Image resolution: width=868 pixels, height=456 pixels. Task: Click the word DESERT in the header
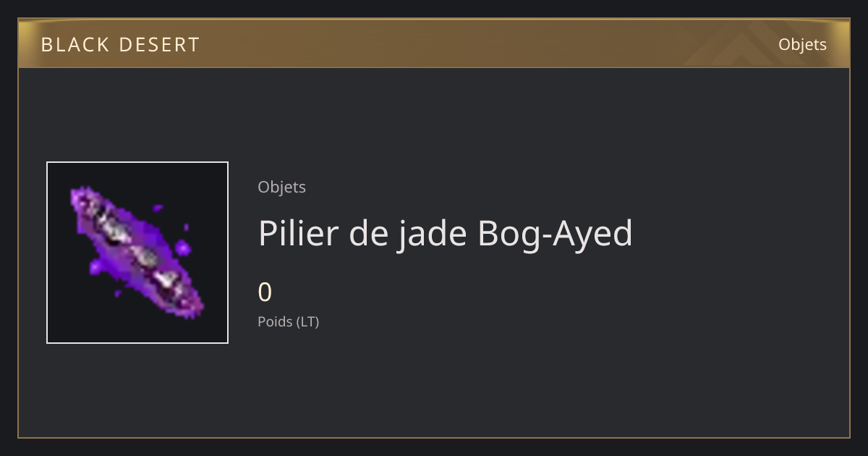pos(159,45)
